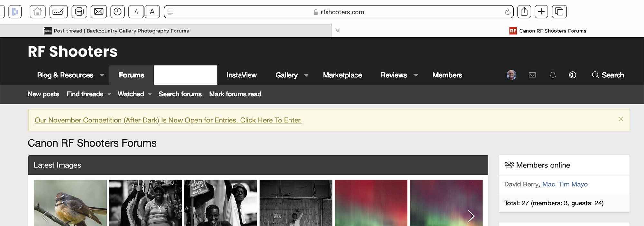Toggle dark/light style variation icon
Image resolution: width=644 pixels, height=226 pixels.
573,75
